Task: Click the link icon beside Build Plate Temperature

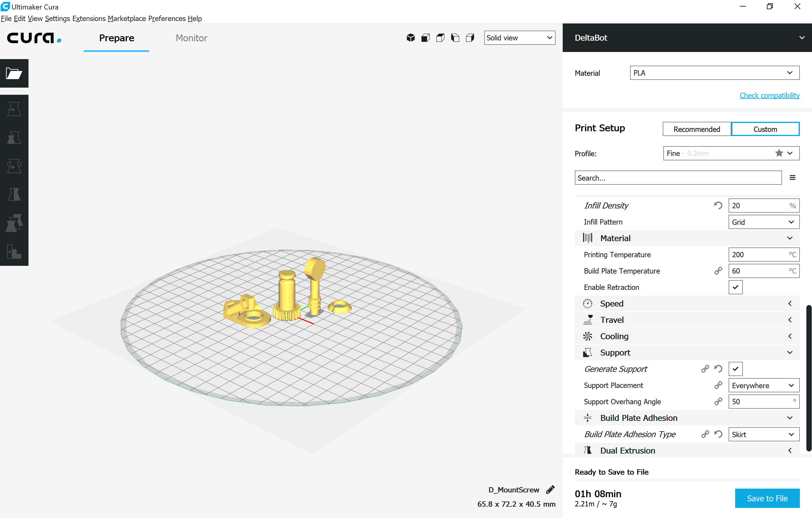Action: point(718,271)
